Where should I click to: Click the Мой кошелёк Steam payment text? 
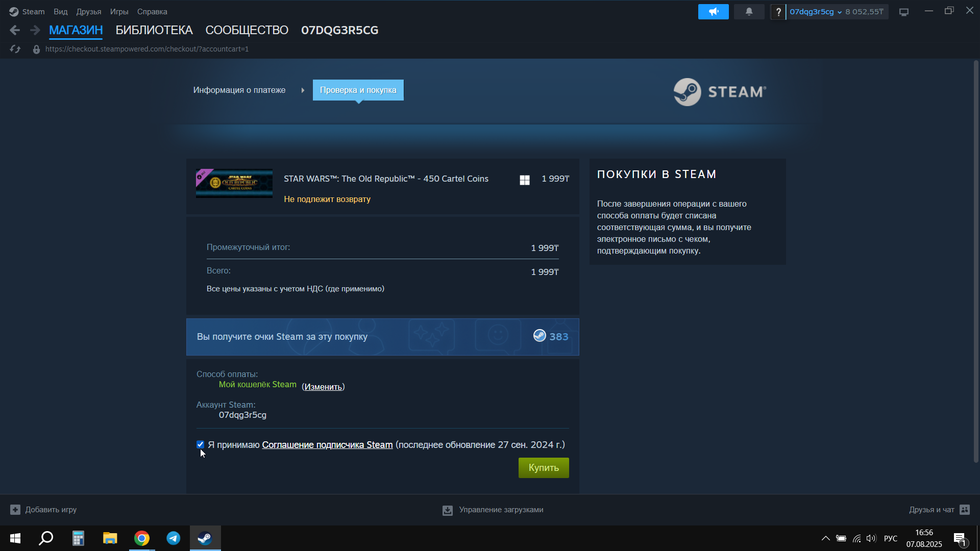[258, 385]
